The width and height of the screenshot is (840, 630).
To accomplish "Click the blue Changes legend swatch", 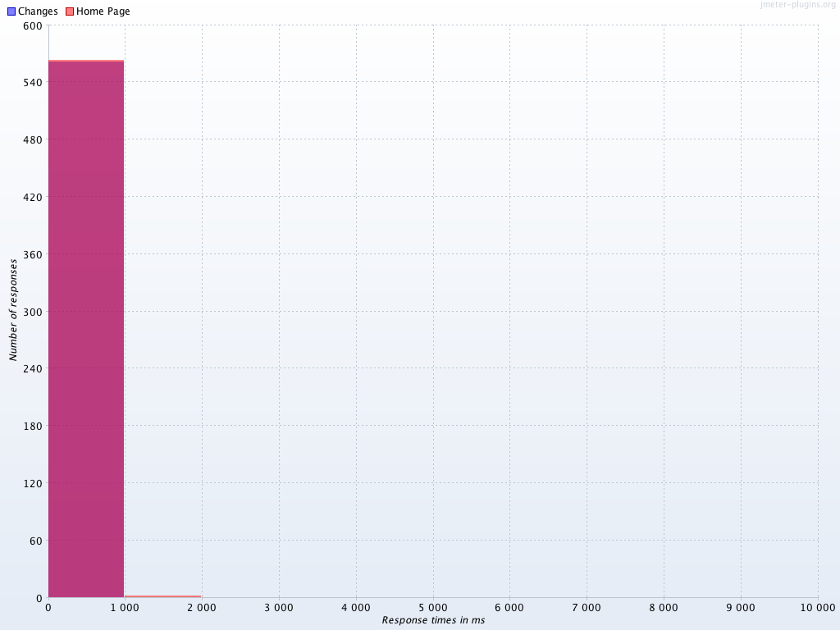I will pos(11,11).
